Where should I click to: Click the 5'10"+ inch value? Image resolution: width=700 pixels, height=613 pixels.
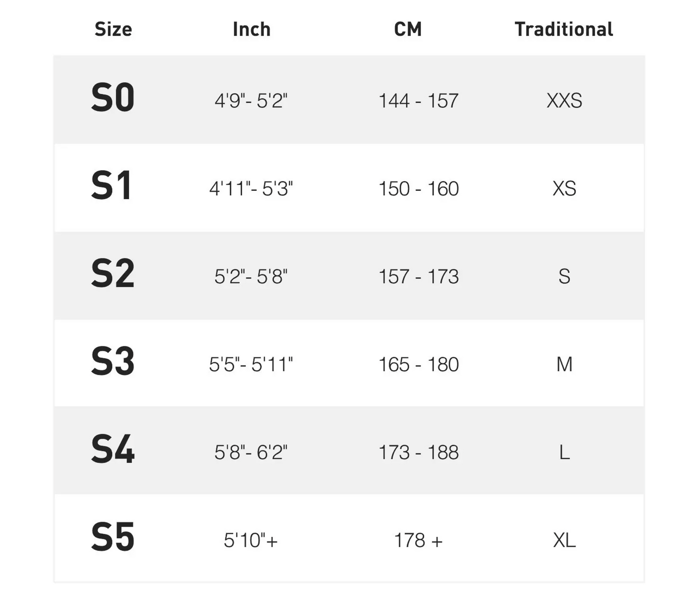pyautogui.click(x=251, y=540)
